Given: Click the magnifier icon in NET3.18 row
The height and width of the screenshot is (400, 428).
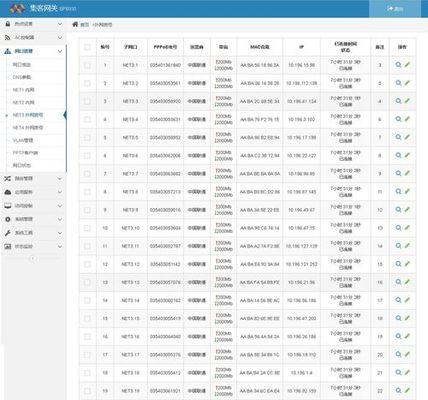Looking at the screenshot, I should [x=398, y=372].
